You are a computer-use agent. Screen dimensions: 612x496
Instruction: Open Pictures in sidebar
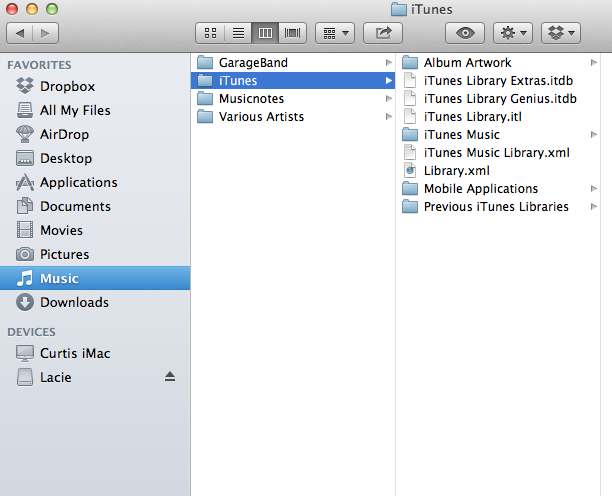95,254
